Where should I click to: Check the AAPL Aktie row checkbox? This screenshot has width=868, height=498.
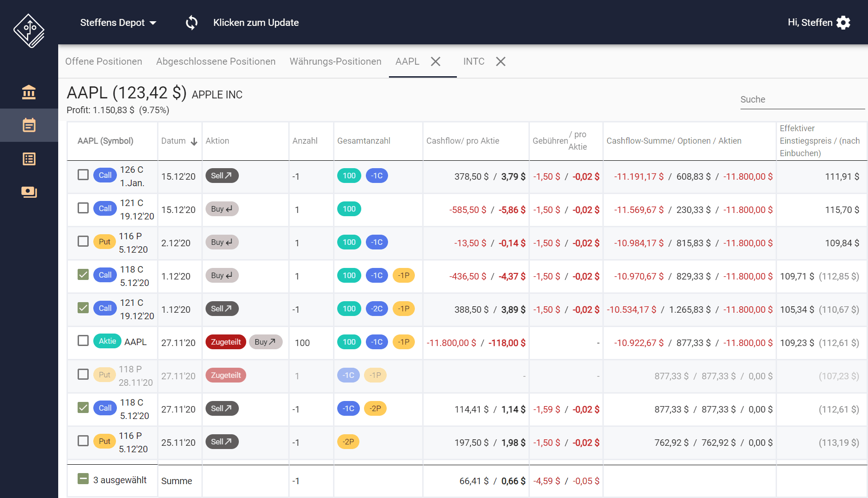tap(83, 340)
